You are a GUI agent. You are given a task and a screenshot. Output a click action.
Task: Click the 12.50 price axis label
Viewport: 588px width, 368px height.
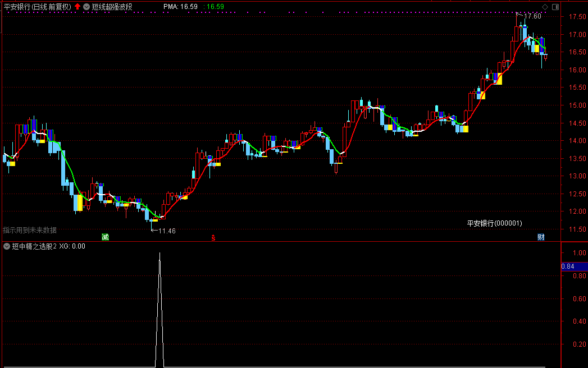click(577, 194)
